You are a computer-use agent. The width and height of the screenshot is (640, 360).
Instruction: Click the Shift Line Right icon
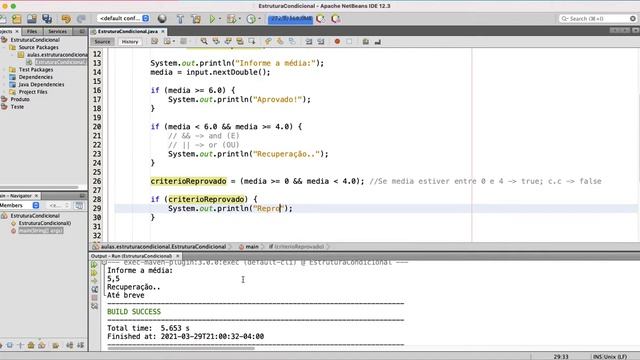coord(321,41)
